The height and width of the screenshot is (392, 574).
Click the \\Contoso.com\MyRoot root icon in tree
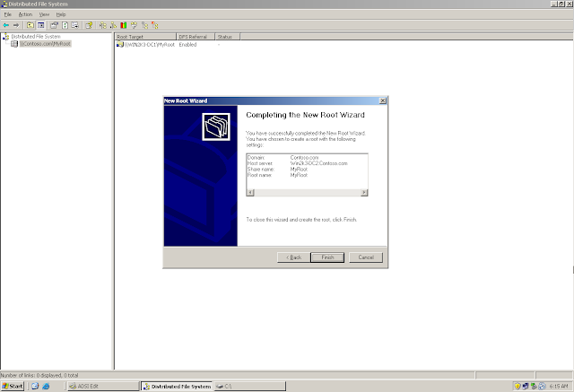[14, 44]
